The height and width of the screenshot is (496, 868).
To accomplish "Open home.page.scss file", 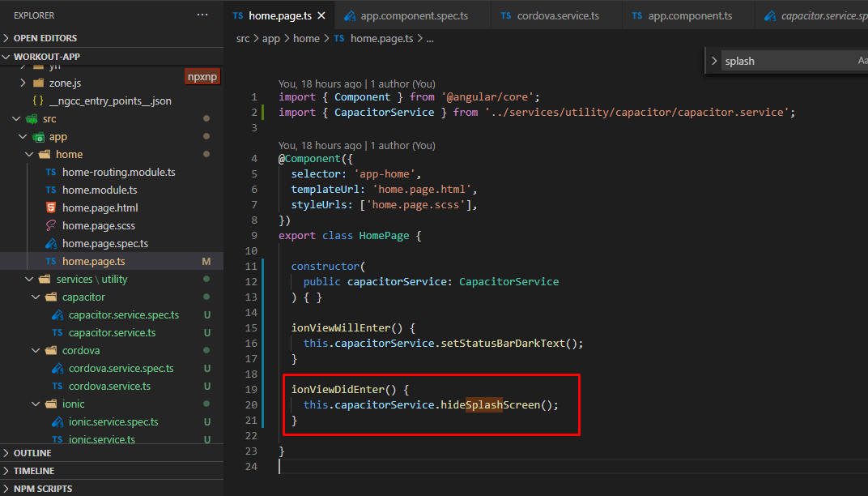I will pyautogui.click(x=99, y=225).
